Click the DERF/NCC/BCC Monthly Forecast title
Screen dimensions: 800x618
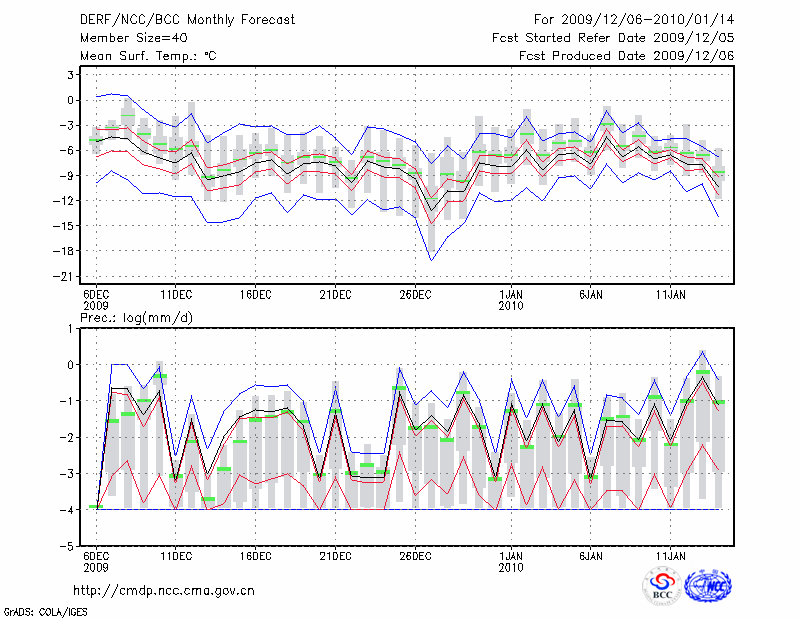coord(190,19)
